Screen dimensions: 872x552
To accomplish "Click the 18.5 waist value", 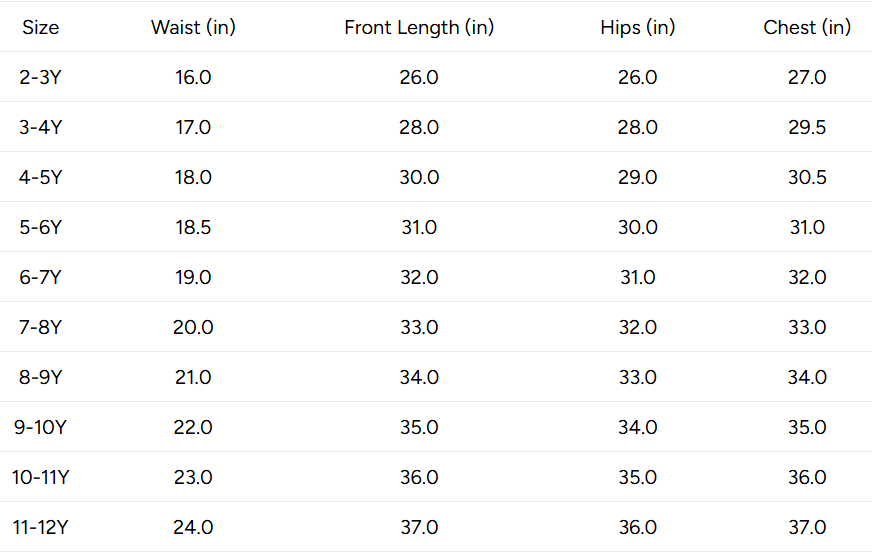I will pyautogui.click(x=193, y=227).
